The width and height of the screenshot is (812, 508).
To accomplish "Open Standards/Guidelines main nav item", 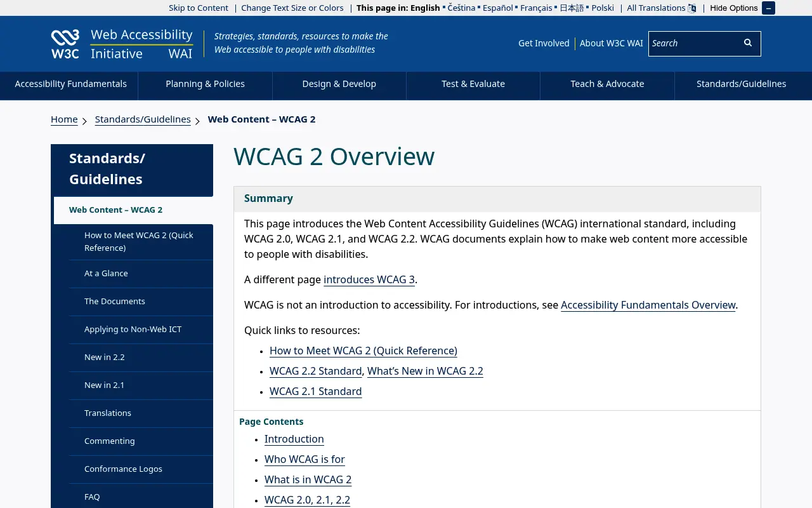I will (742, 84).
